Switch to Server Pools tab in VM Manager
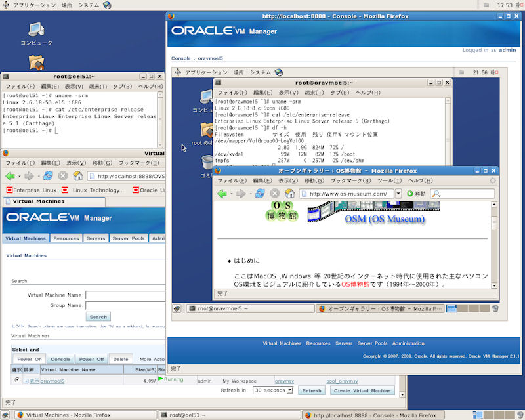 tap(129, 238)
